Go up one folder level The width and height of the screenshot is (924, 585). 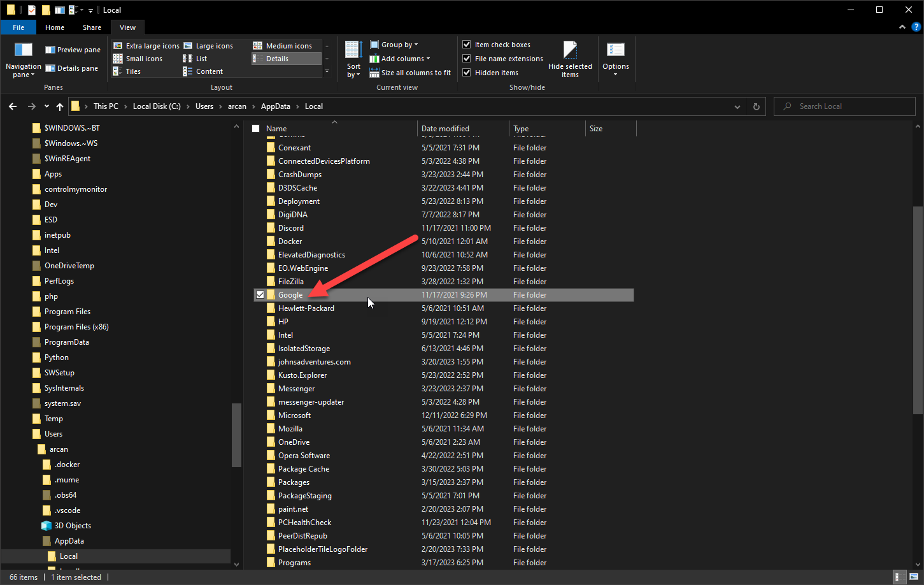[60, 106]
